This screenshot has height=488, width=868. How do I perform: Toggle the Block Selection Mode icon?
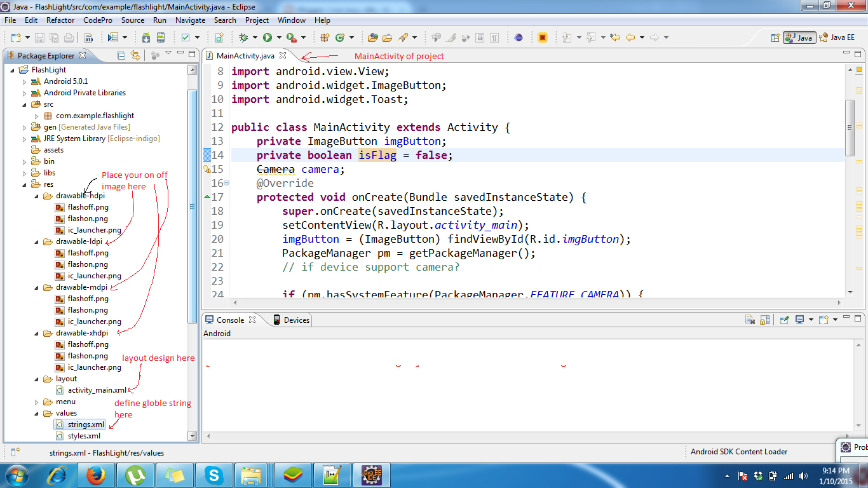click(x=480, y=37)
